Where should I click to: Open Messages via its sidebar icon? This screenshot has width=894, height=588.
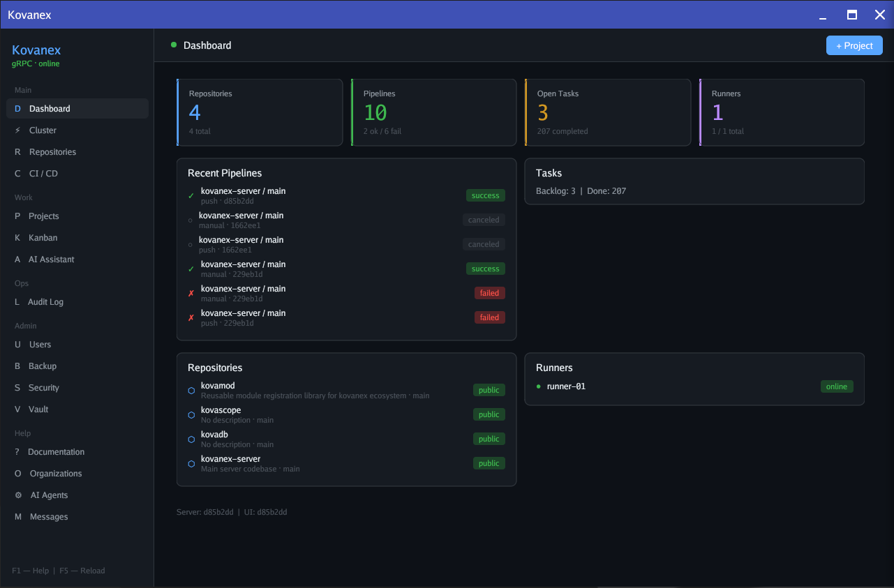(17, 516)
